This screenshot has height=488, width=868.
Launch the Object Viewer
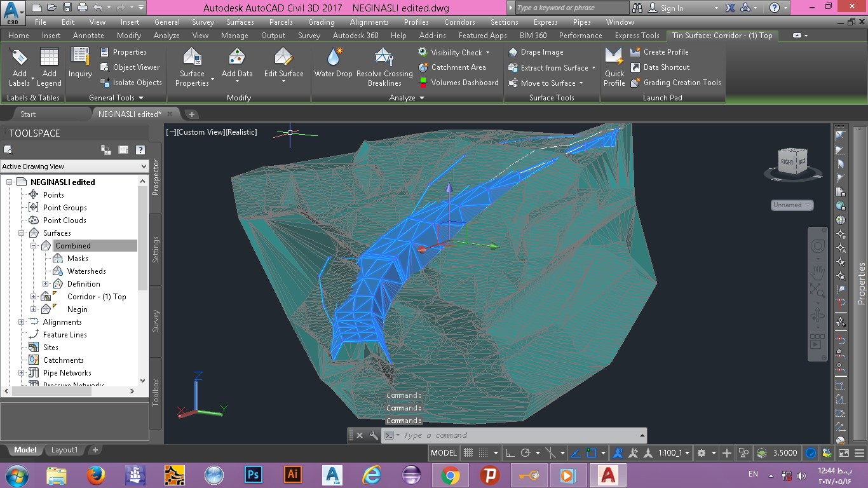point(130,67)
